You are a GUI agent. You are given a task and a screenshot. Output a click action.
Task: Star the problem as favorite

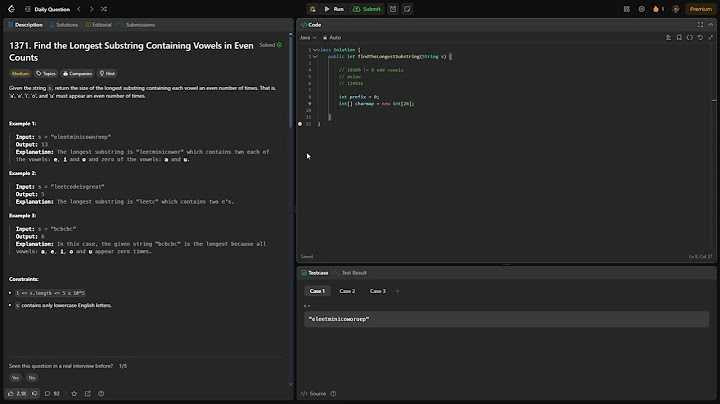click(x=74, y=393)
